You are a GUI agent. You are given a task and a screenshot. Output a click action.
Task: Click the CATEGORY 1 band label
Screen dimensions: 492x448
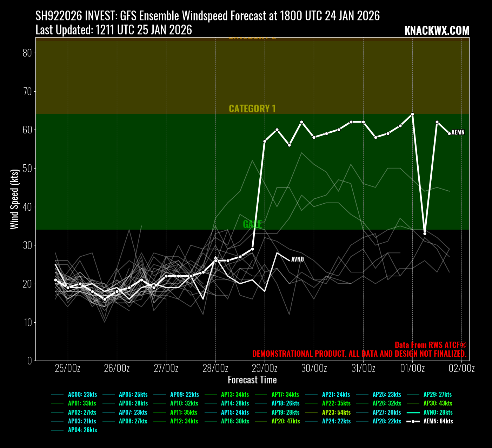pyautogui.click(x=252, y=109)
